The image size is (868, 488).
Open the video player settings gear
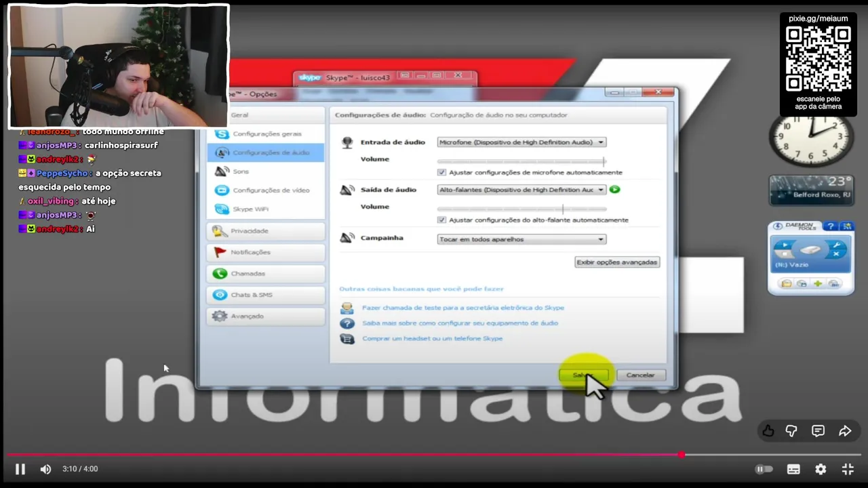(821, 469)
